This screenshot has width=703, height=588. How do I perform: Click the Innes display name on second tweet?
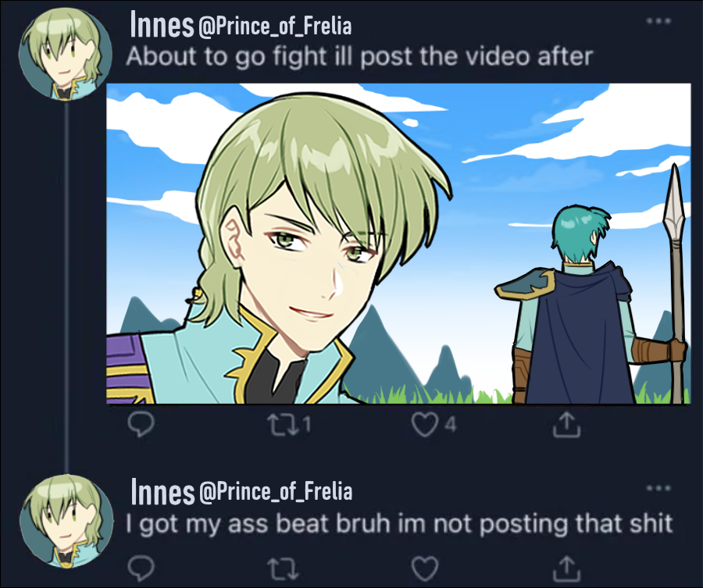click(x=162, y=492)
